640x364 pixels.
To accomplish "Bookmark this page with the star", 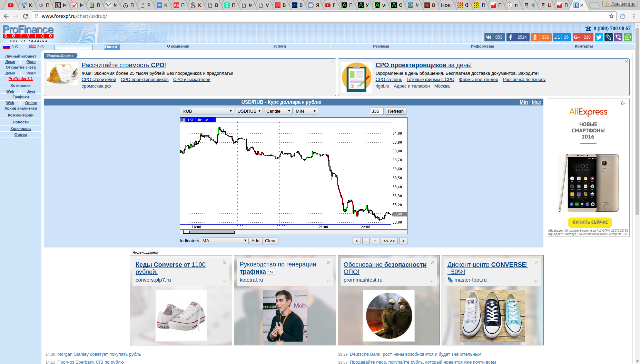I will 611,16.
